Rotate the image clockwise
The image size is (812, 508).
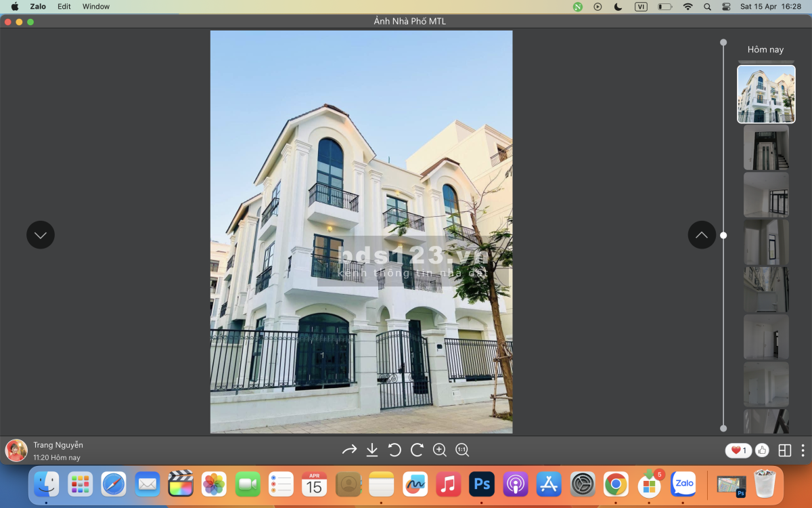pos(417,450)
